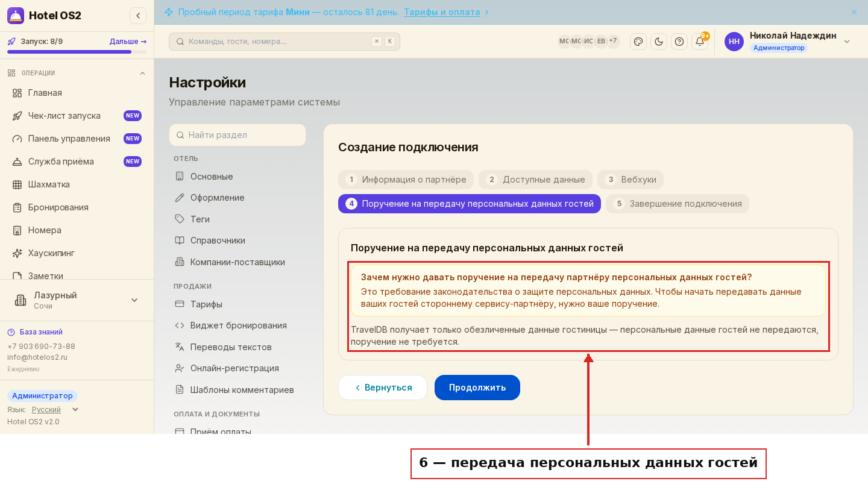Switch to dark mode with the moon icon
The image size is (868, 493).
(659, 42)
